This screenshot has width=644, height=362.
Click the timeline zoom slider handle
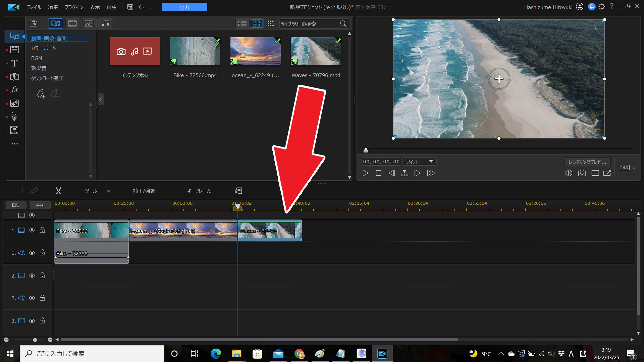click(x=35, y=340)
